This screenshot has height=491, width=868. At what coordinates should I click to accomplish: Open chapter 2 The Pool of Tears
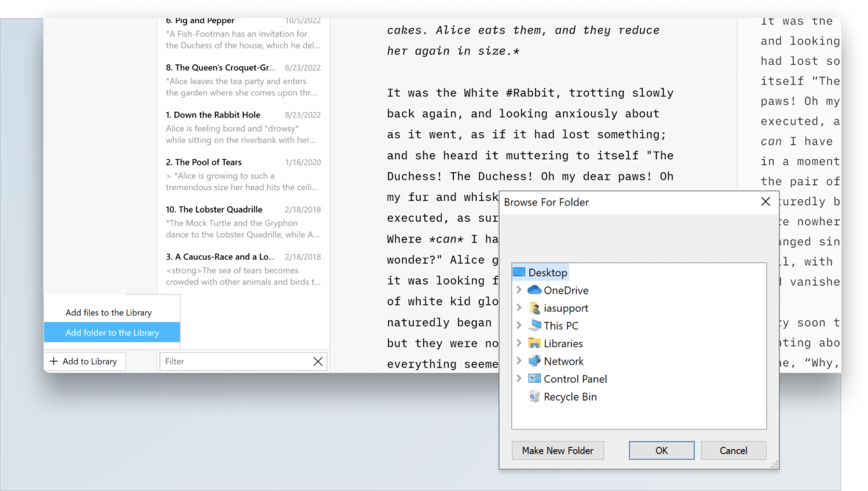click(x=203, y=162)
